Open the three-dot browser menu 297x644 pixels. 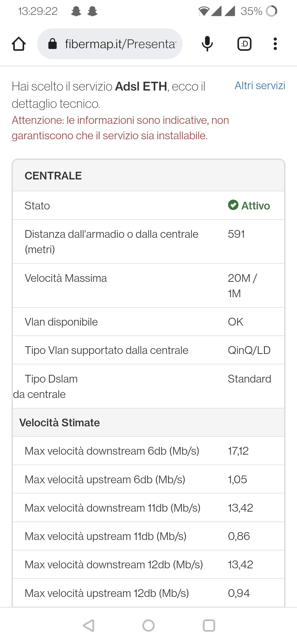tap(275, 44)
